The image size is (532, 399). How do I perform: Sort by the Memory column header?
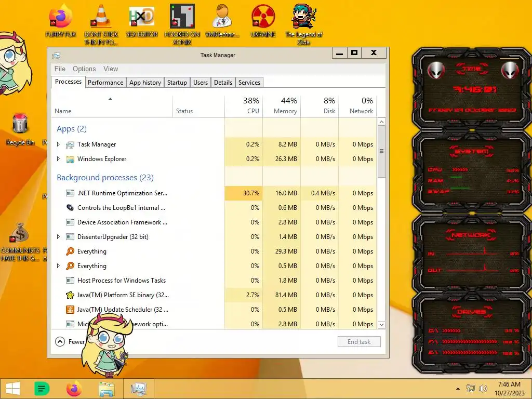[x=282, y=107]
